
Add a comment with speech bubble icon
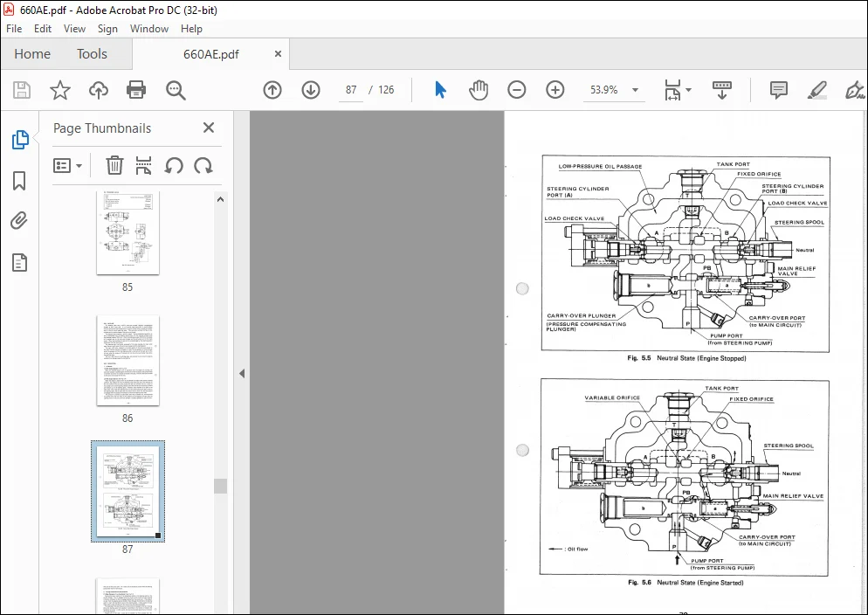click(779, 90)
